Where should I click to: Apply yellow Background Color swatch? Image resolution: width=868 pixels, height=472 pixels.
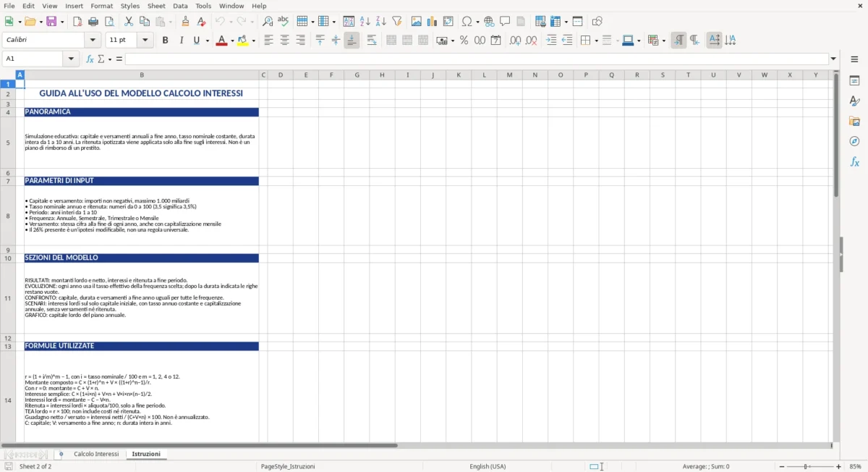pos(243,41)
